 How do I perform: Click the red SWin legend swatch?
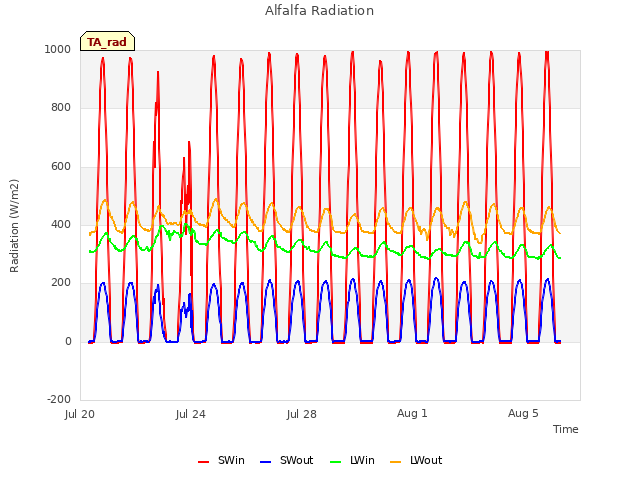click(203, 462)
